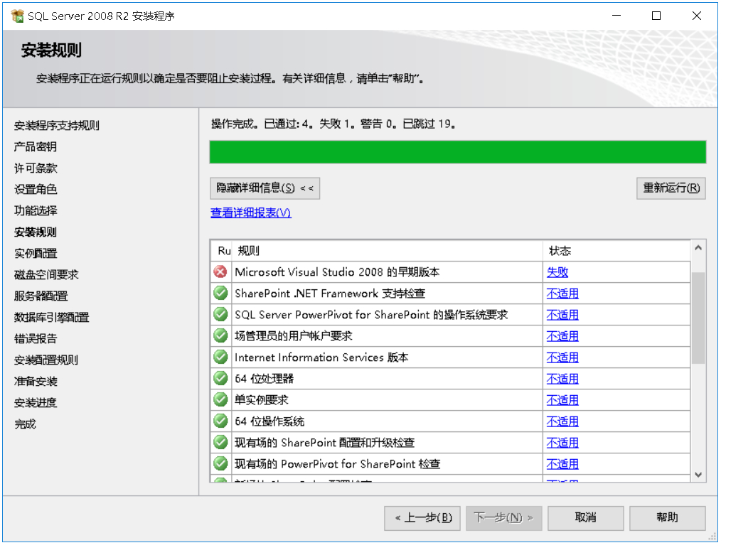Click the green check icon beside 64 位处理器
Image resolution: width=753 pixels, height=560 pixels.
(x=220, y=379)
